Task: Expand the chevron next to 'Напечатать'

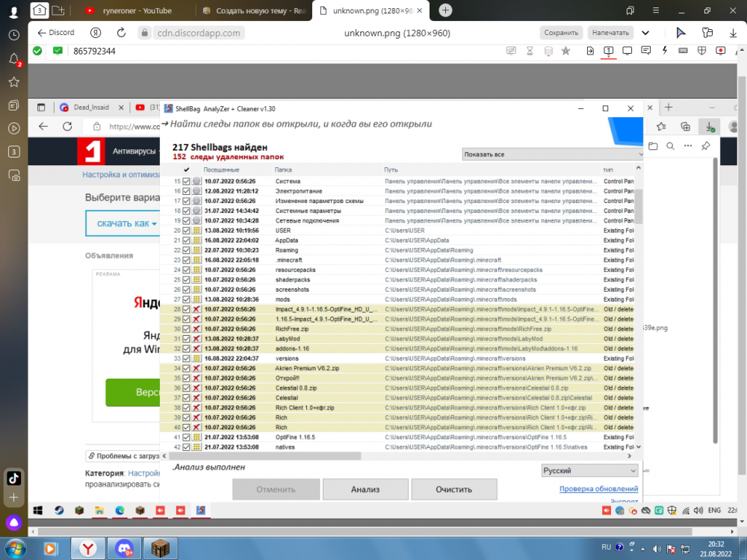Action: point(645,33)
